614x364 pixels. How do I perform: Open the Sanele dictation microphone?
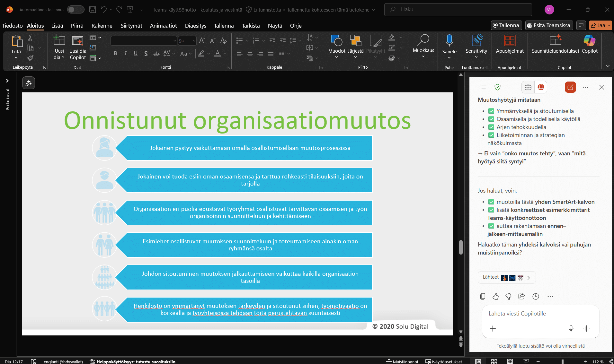[449, 41]
